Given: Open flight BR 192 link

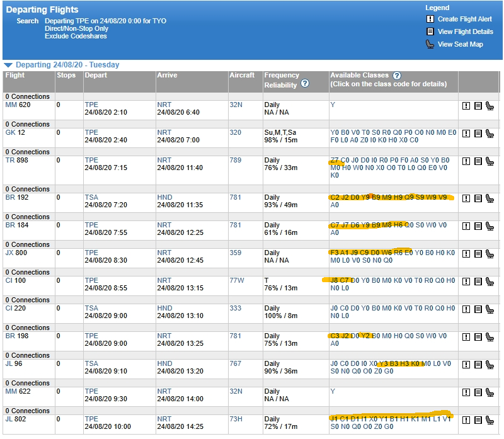Looking at the screenshot, I should 17,197.
